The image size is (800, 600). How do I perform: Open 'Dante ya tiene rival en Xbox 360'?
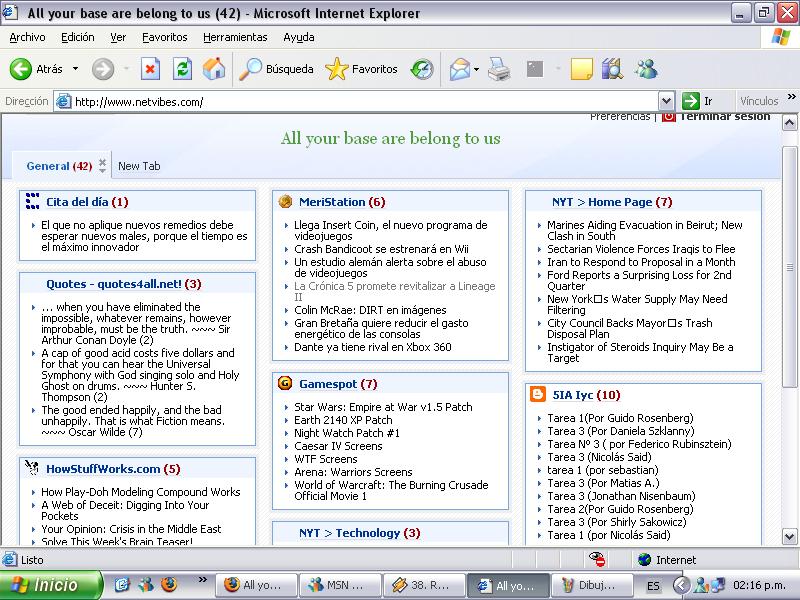372,347
